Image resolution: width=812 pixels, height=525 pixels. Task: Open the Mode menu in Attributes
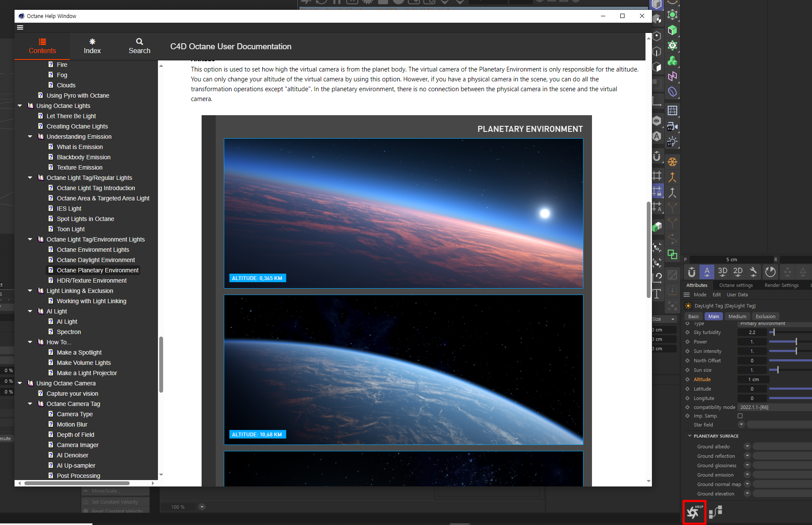(700, 295)
